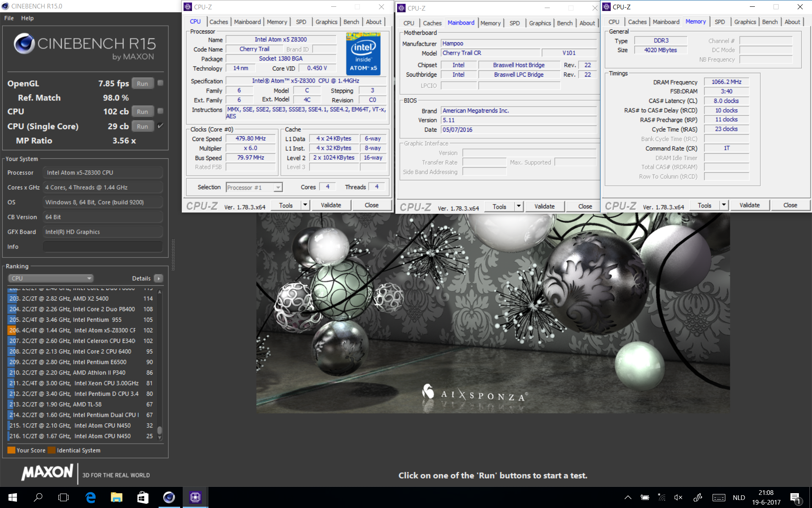Viewport: 812px width, 508px height.
Task: Open Processor #1 selection dropdown
Action: coord(254,187)
